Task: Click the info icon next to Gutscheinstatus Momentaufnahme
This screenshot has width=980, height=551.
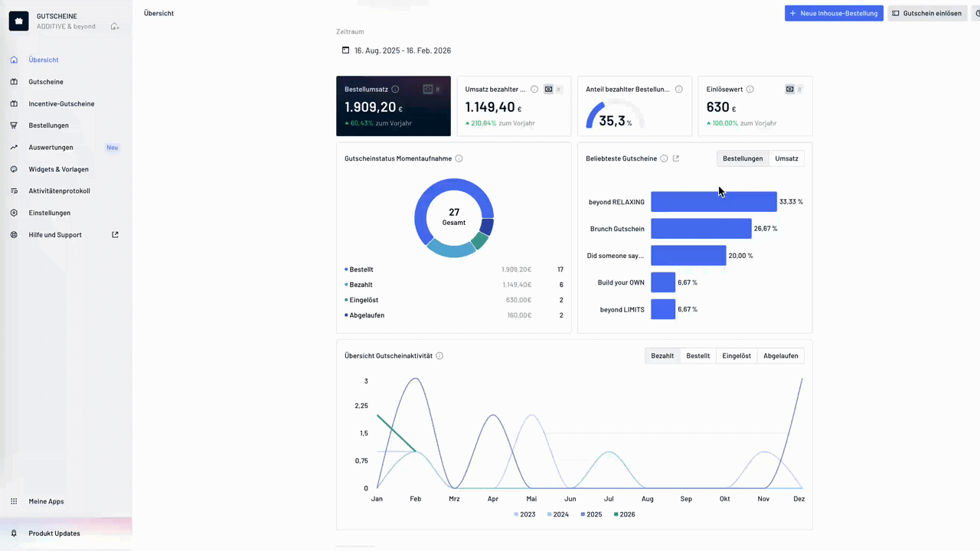Action: pos(459,158)
